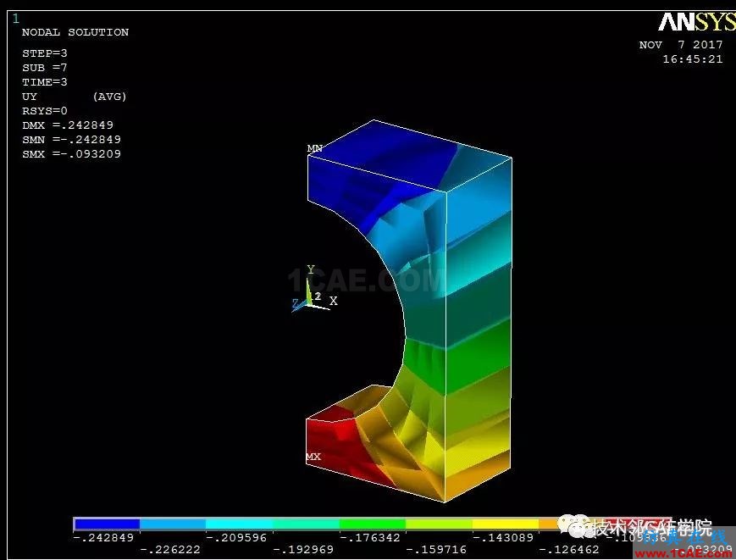
Task: Click the -.209596 legend value
Action: (236, 538)
